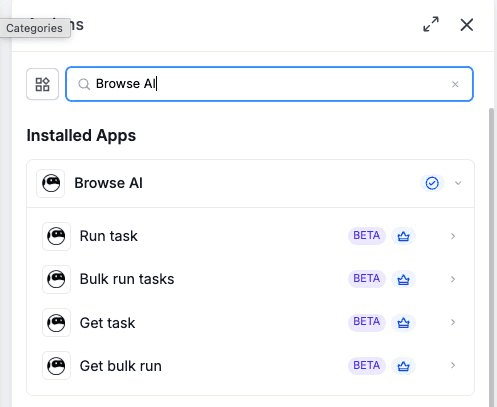Click the crown icon on Bulk run tasks
Image resolution: width=497 pixels, height=407 pixels.
(403, 279)
